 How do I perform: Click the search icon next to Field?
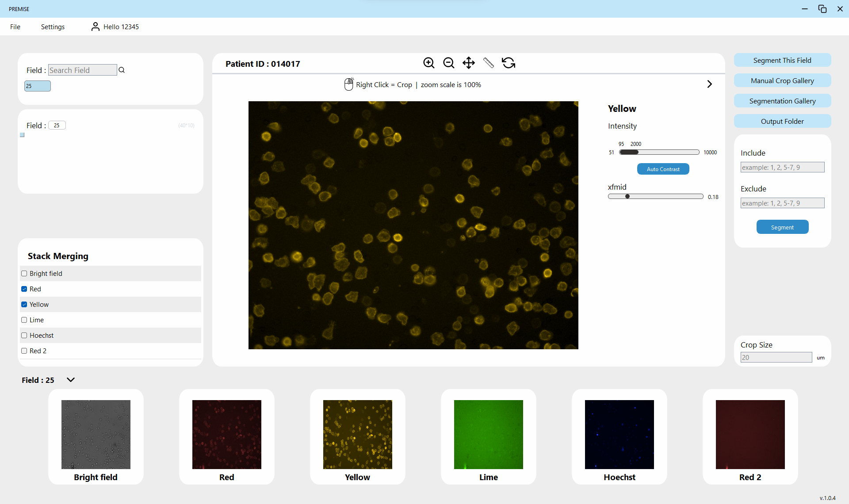122,70
